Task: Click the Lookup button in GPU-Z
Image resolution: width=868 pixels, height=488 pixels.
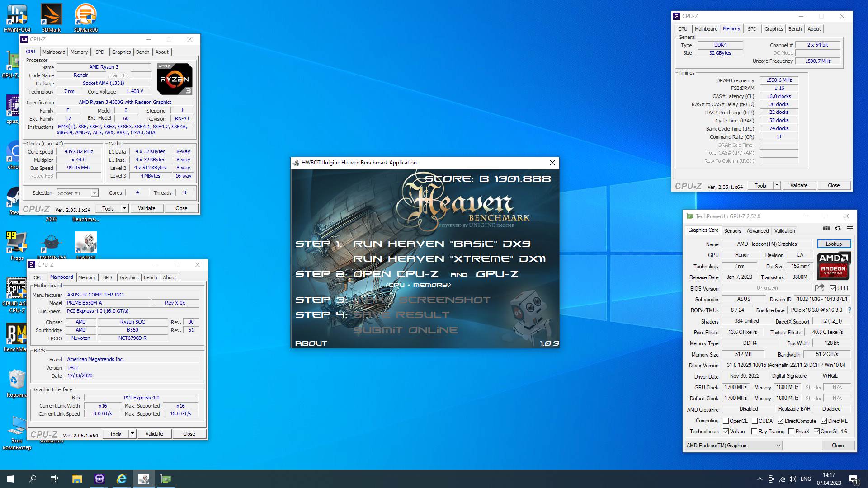Action: coord(834,244)
